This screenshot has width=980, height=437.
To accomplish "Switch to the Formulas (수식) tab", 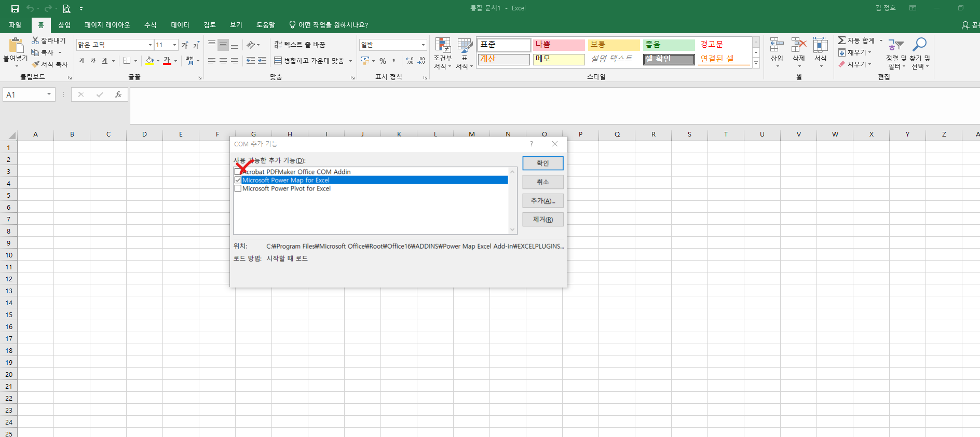I will click(x=151, y=25).
